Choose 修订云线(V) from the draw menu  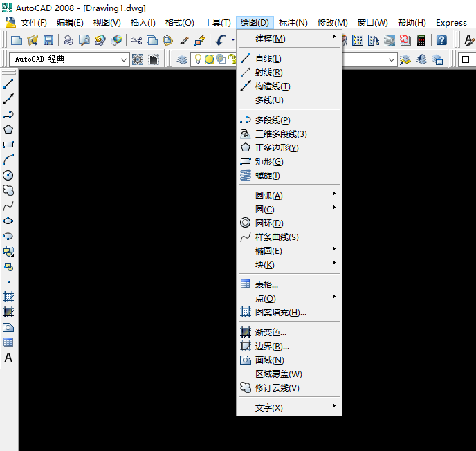click(x=289, y=388)
